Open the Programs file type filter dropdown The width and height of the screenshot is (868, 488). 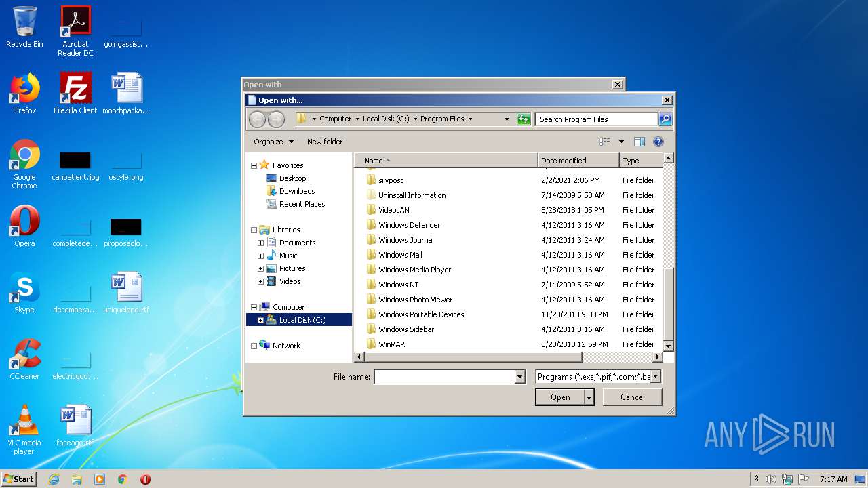pos(655,377)
